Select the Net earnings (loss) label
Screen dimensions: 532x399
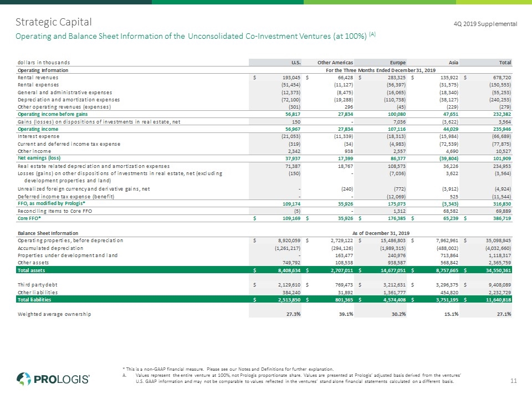pyautogui.click(x=39, y=158)
